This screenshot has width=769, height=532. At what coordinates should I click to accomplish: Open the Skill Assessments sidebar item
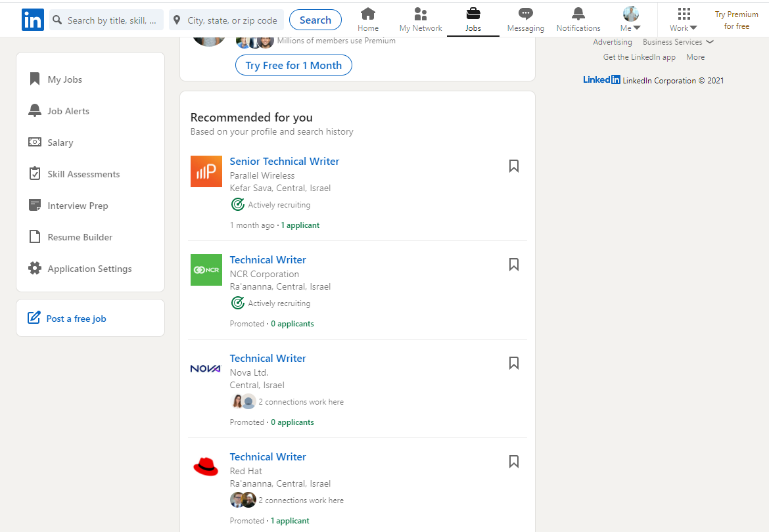(x=83, y=173)
